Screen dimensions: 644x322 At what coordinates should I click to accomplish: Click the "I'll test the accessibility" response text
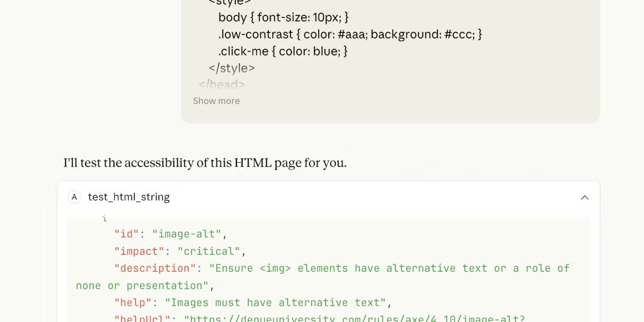pyautogui.click(x=205, y=163)
